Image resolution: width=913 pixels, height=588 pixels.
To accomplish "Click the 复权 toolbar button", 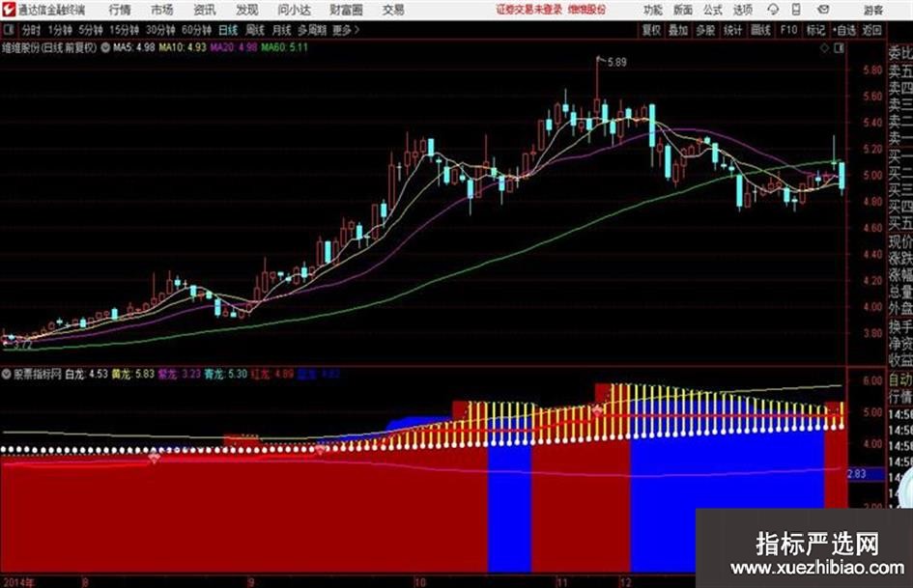I will [x=651, y=30].
